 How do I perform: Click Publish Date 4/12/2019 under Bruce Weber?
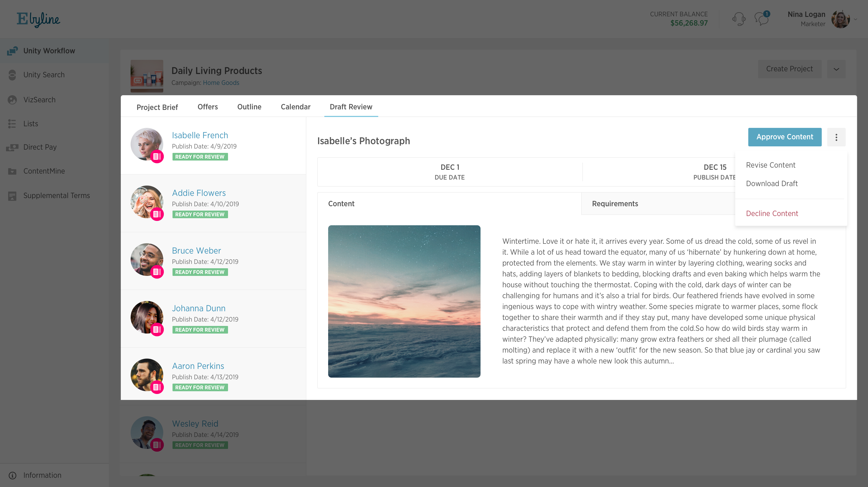[205, 262]
